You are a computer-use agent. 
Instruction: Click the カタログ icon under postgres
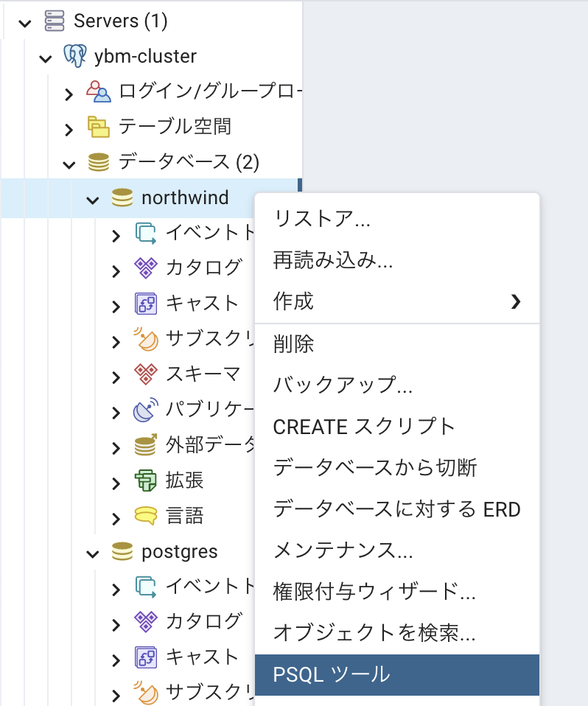(x=146, y=621)
